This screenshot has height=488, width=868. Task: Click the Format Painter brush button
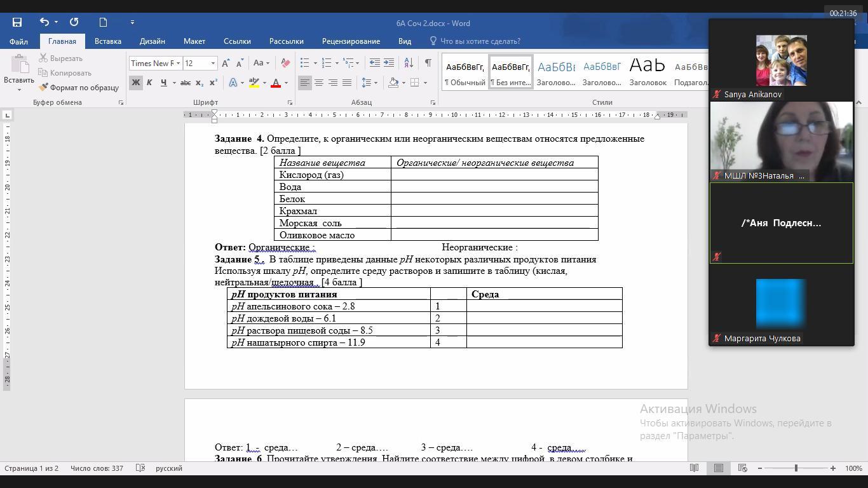[79, 88]
